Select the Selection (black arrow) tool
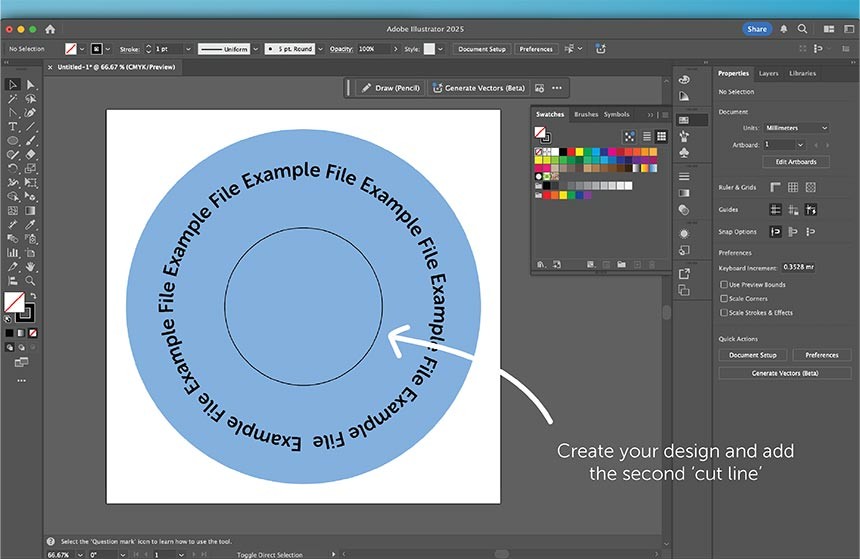 (x=13, y=84)
